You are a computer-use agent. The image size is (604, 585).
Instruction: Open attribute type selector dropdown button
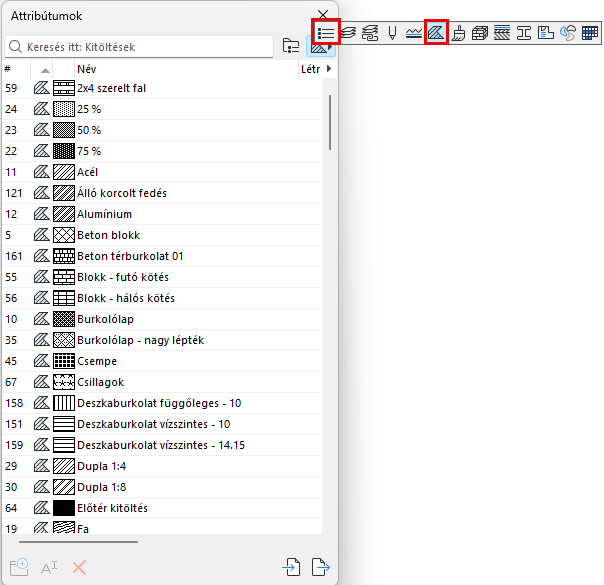pos(321,48)
